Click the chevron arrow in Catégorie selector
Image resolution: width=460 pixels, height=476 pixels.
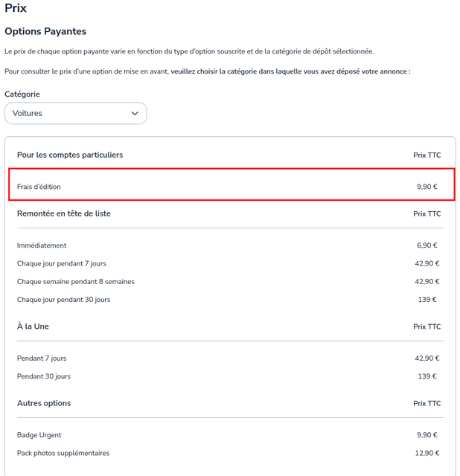[135, 113]
